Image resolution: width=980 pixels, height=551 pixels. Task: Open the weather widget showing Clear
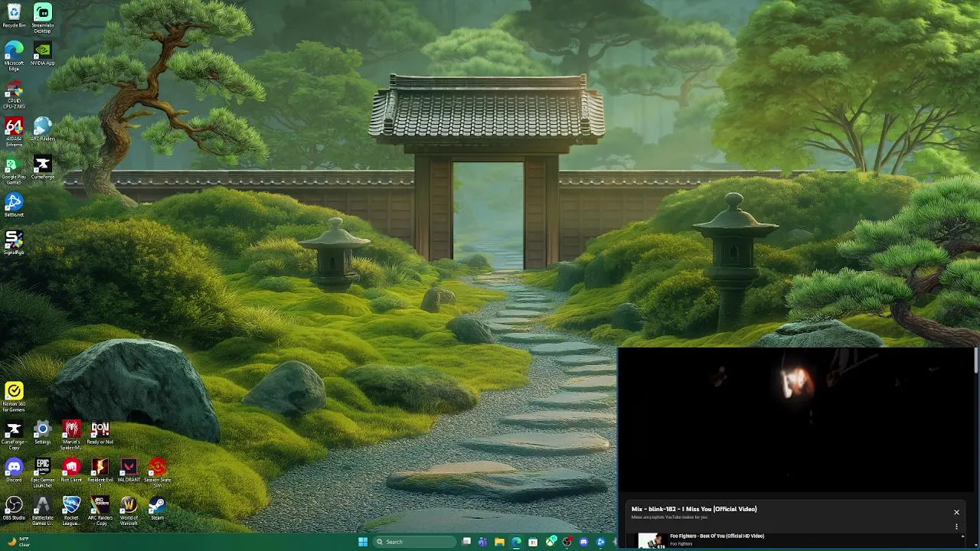[18, 542]
